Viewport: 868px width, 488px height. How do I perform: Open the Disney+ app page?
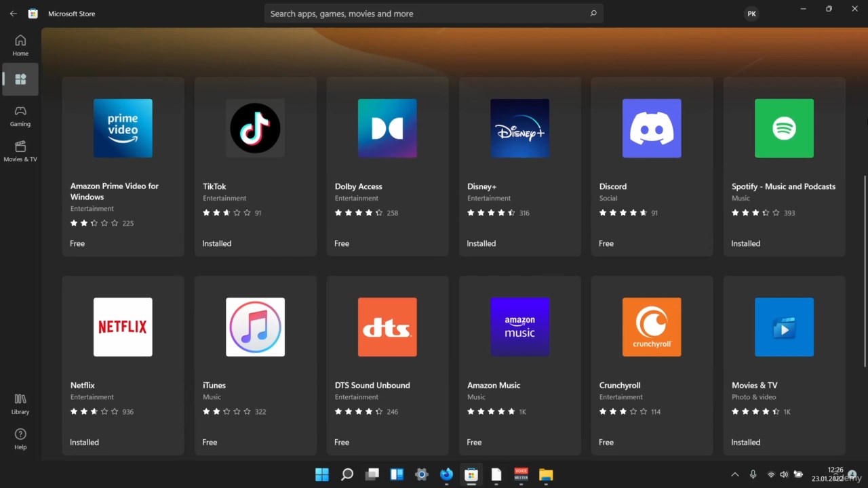[519, 166]
